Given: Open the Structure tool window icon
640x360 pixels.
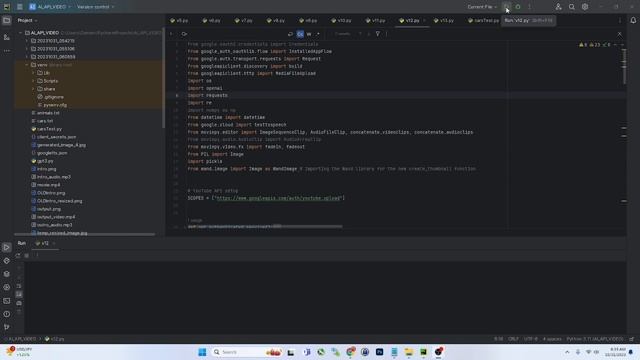Looking at the screenshot, I should (7, 37).
